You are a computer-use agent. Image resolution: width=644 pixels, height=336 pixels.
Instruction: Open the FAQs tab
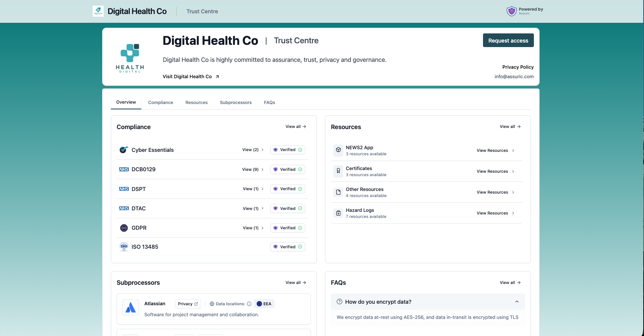coord(270,103)
